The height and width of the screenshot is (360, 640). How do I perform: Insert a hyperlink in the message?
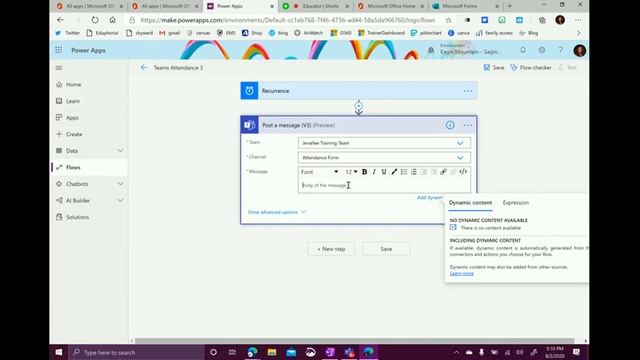[x=443, y=172]
